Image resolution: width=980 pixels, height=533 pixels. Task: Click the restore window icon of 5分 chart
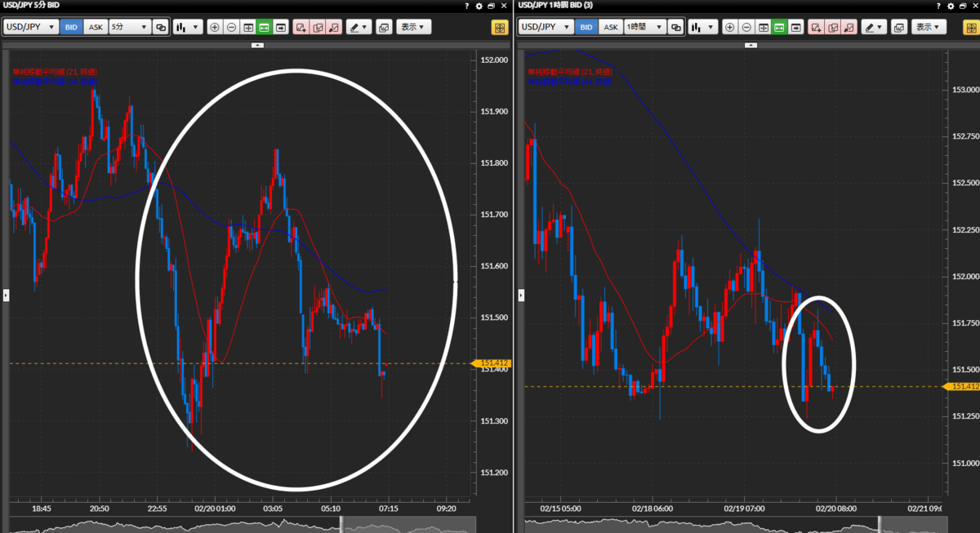tap(492, 6)
